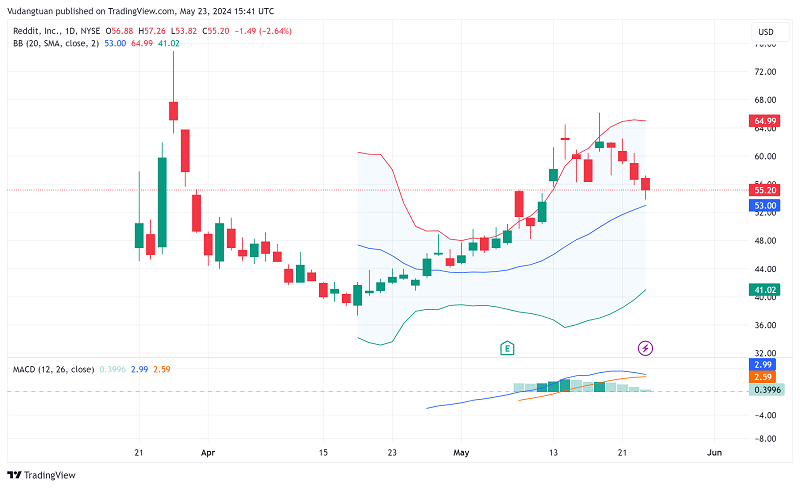Click the blue 53.00 basis price tag

[x=765, y=205]
